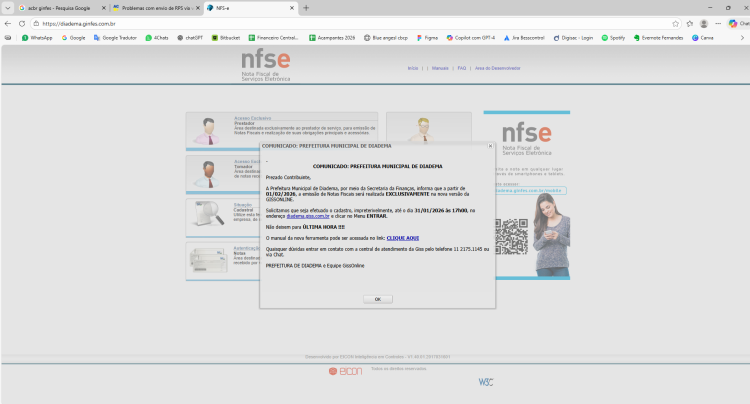Open the Evernote Fernandes bookmark

pos(658,38)
